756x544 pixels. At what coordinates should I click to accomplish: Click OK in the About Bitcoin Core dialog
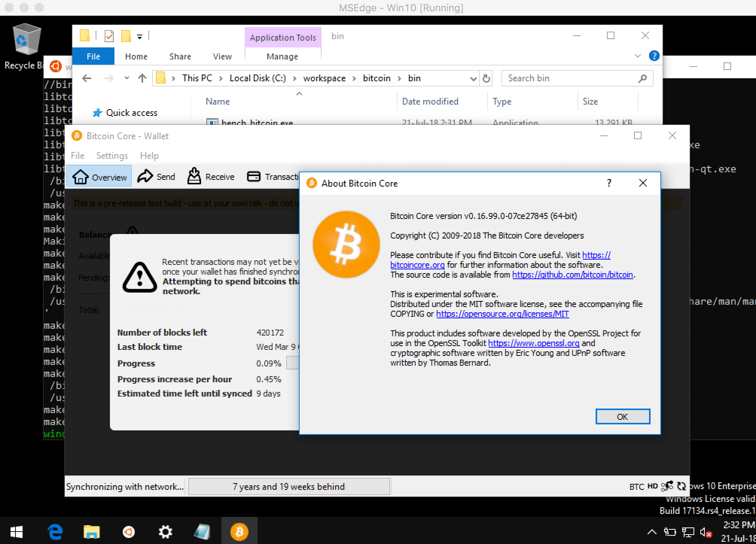click(x=623, y=416)
